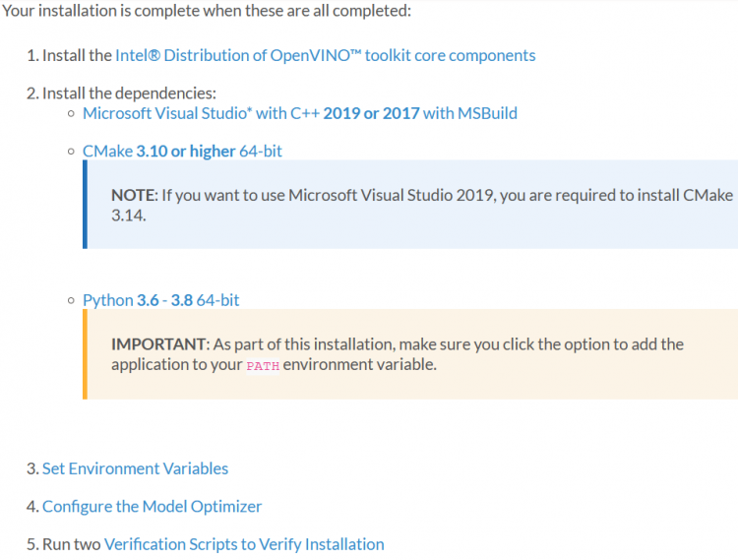Open the CMake 64-bit link
This screenshot has height=560, width=738.
click(182, 151)
